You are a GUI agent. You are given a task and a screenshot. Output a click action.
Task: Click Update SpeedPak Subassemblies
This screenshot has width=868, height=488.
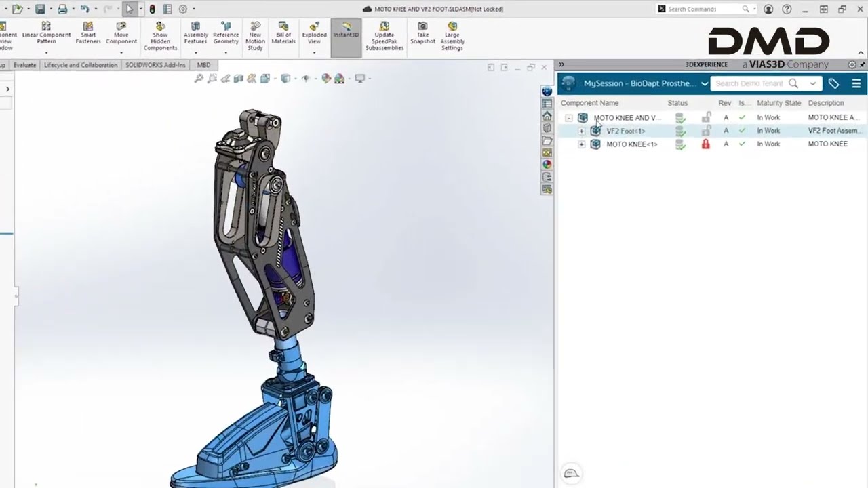pyautogui.click(x=384, y=36)
